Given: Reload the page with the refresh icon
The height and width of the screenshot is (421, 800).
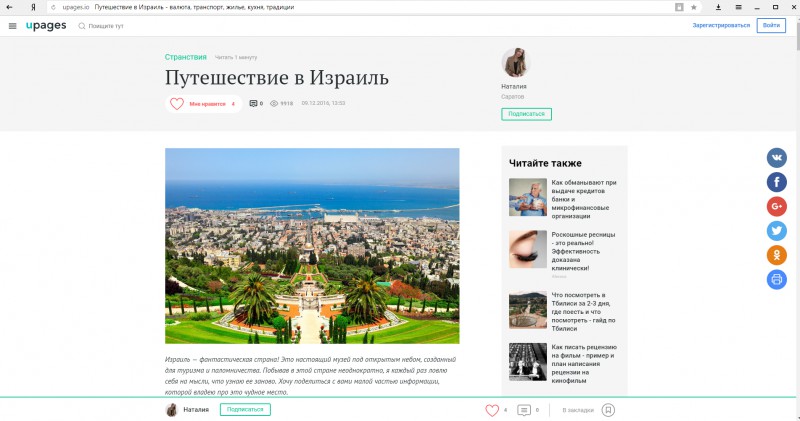Looking at the screenshot, I should point(53,7).
